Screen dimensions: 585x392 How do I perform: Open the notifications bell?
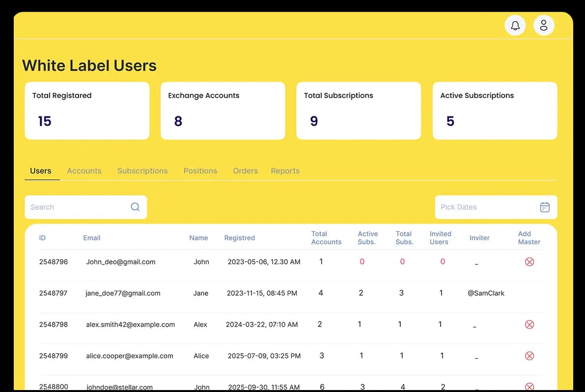tap(515, 26)
